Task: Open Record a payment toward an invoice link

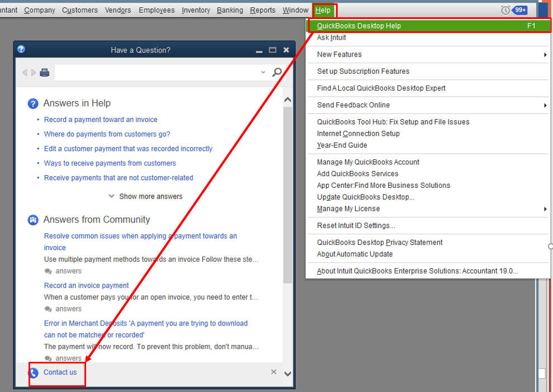Action: (101, 120)
